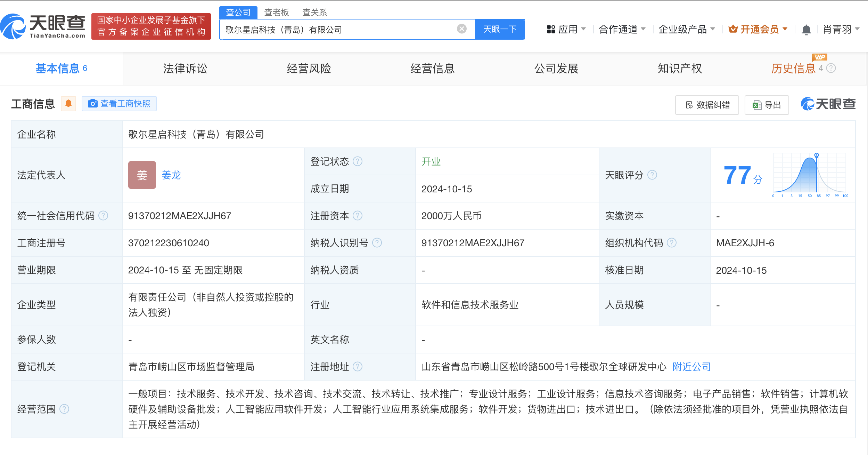
Task: Open the notification bell in the header
Action: coord(806,30)
